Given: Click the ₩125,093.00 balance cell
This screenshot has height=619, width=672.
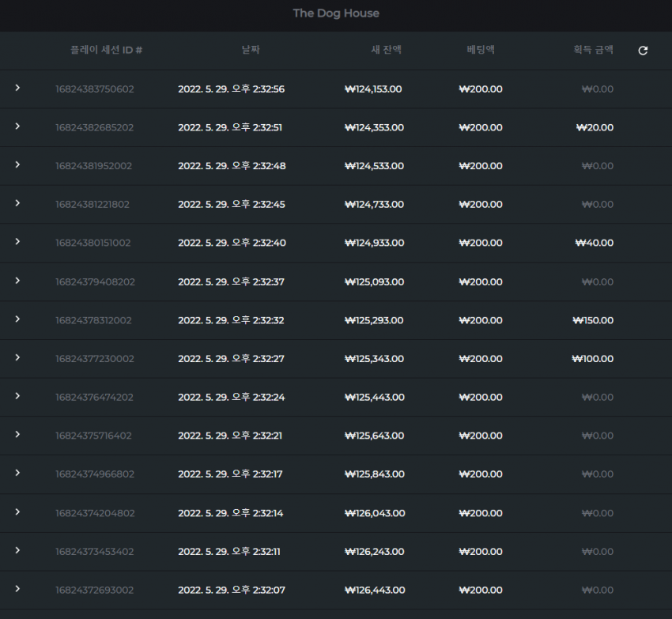Looking at the screenshot, I should coord(375,282).
